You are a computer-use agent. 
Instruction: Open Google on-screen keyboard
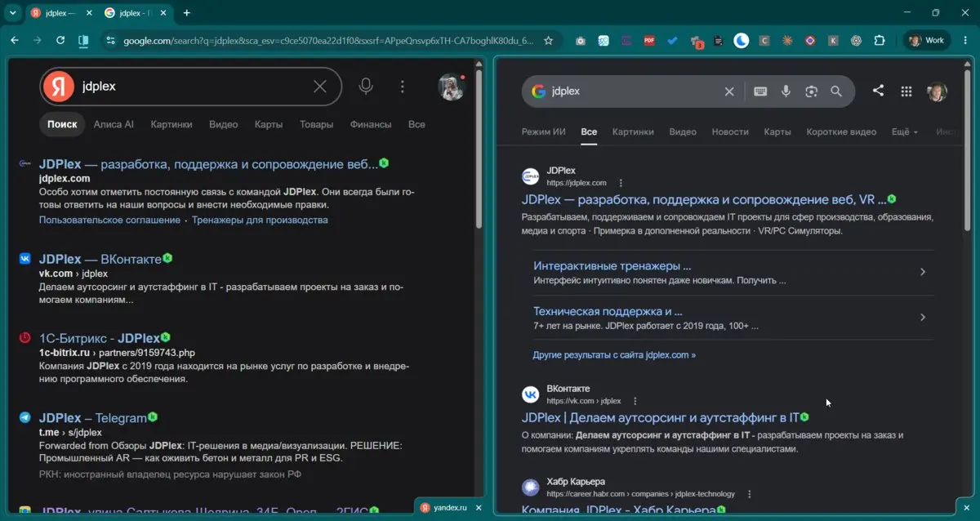coord(760,91)
